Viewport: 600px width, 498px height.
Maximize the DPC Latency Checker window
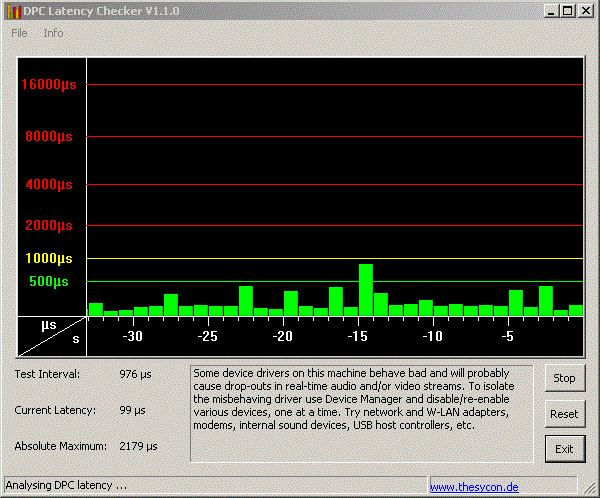coord(568,11)
